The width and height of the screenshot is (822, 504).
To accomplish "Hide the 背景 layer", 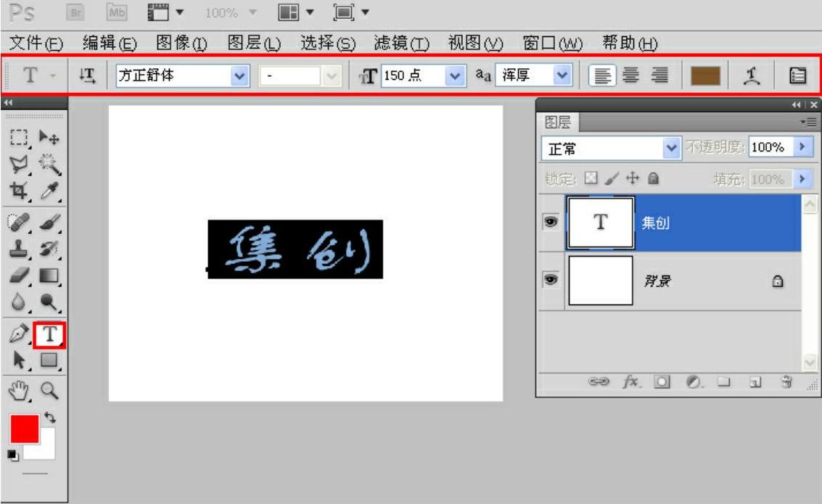I will click(x=551, y=281).
